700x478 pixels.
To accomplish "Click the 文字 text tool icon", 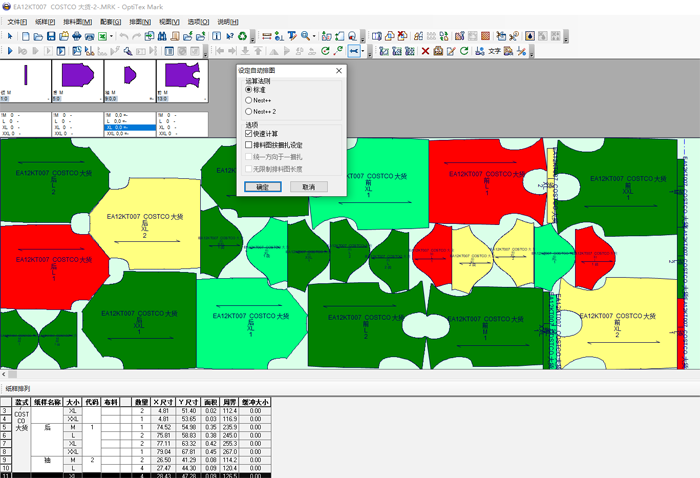I will [494, 51].
